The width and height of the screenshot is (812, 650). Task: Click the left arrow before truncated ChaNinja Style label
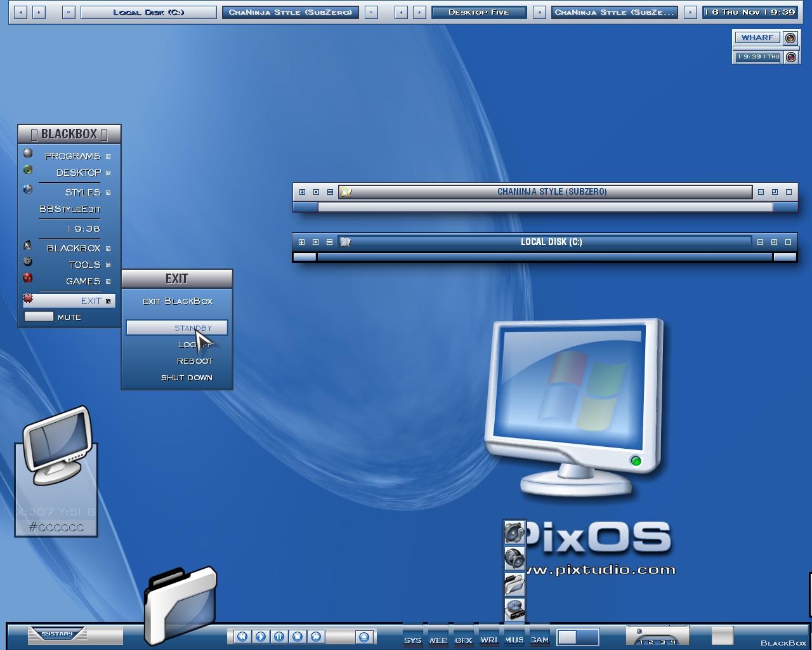point(539,12)
